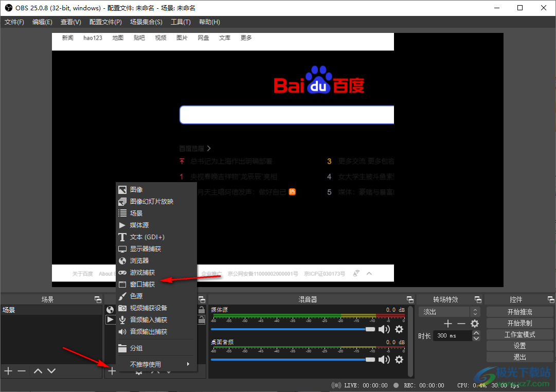
Task: Remove transition with minus icon
Action: click(461, 324)
